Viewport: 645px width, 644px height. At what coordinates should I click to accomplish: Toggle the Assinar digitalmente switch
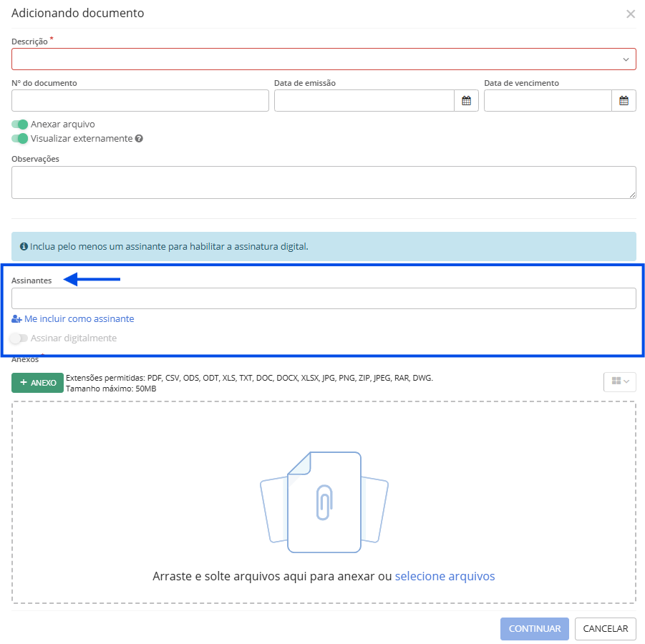tap(19, 338)
